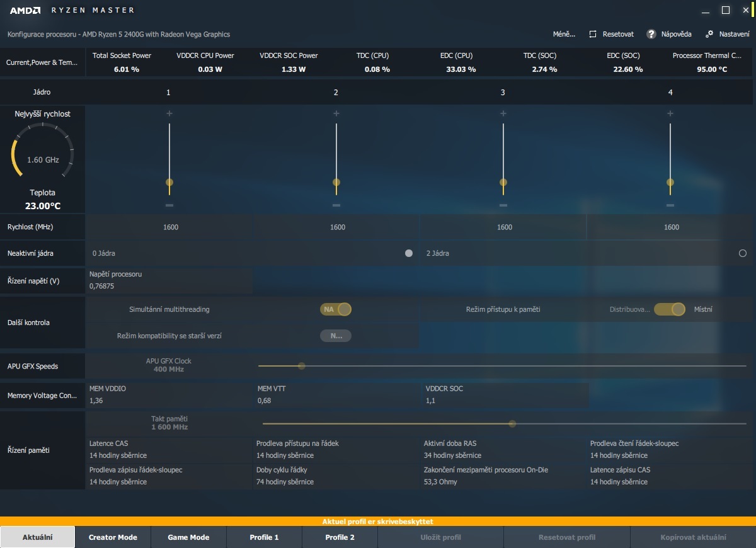This screenshot has width=756, height=548.
Task: Open Nápověda help question mark icon
Action: click(x=651, y=34)
